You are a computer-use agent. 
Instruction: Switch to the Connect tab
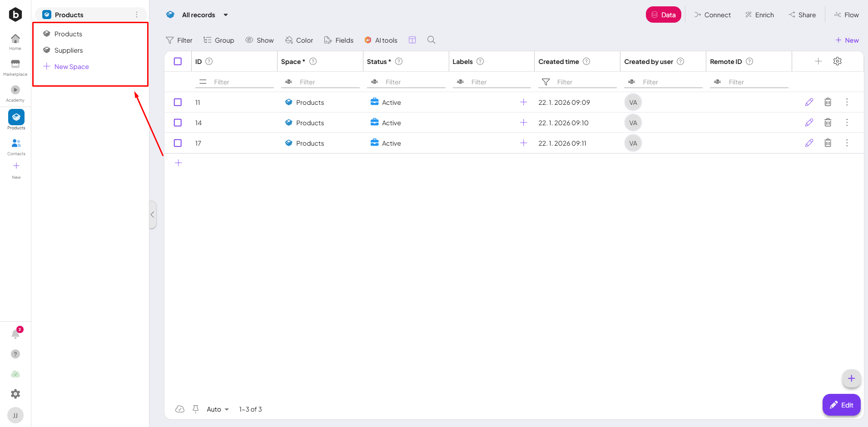(x=712, y=15)
